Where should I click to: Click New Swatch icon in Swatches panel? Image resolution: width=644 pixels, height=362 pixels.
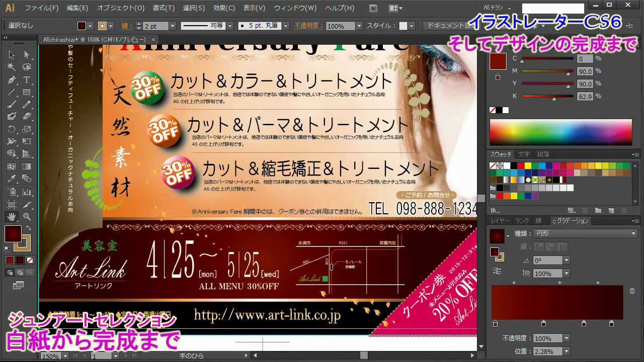pos(611,211)
